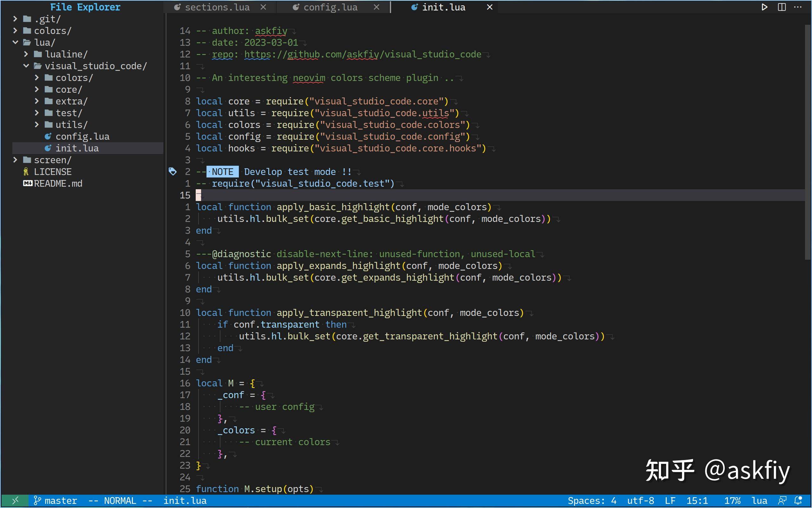Click the LF line ending indicator
The height and width of the screenshot is (508, 812).
pyautogui.click(x=670, y=501)
